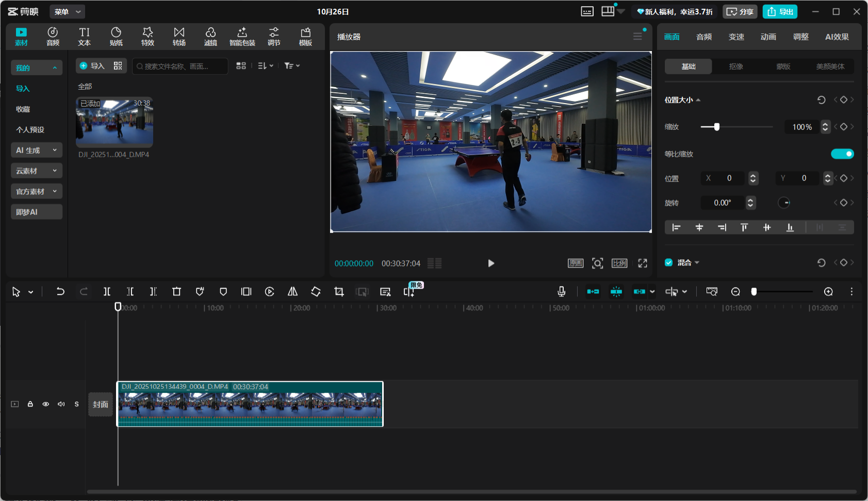Expand the 云素材 section
The height and width of the screenshot is (501, 868).
pos(36,171)
